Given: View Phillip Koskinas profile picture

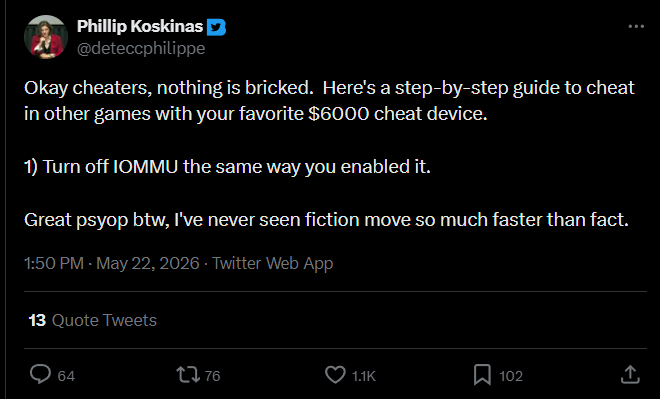Looking at the screenshot, I should [x=46, y=37].
